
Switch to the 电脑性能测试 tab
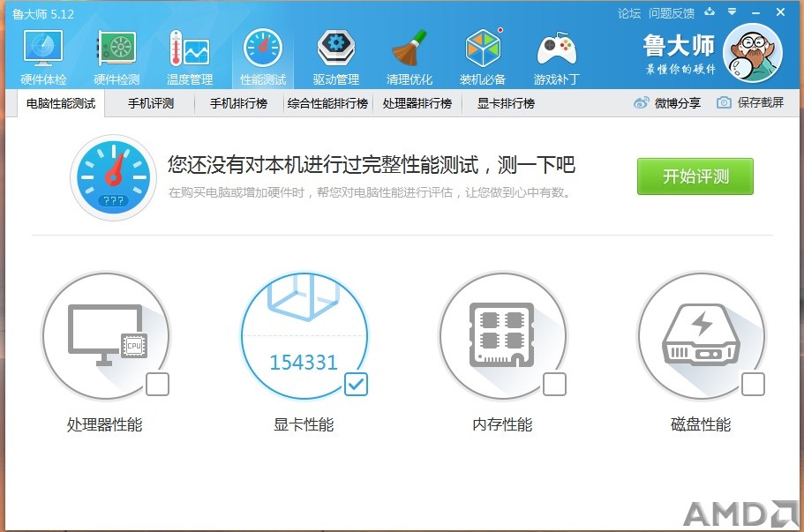(61, 103)
